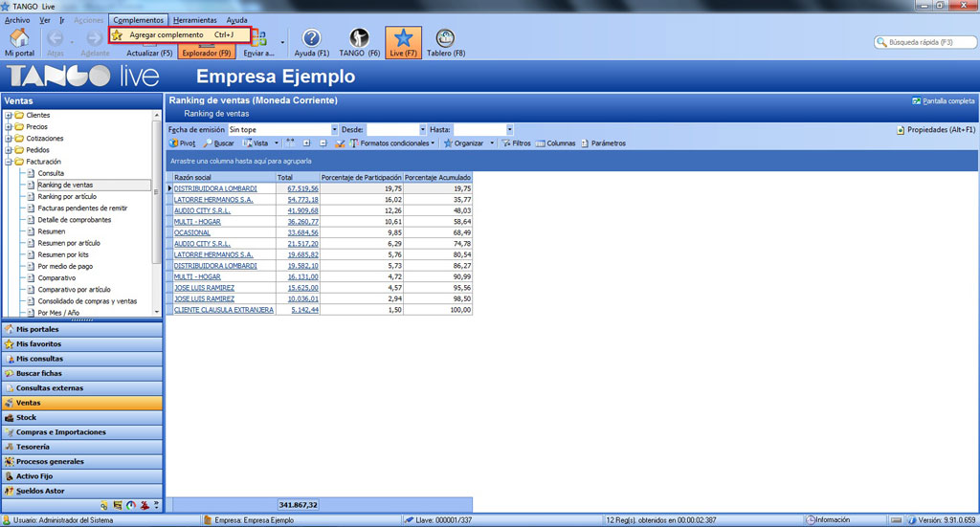The height and width of the screenshot is (527, 980).
Task: Open Columnas chooser
Action: point(556,143)
